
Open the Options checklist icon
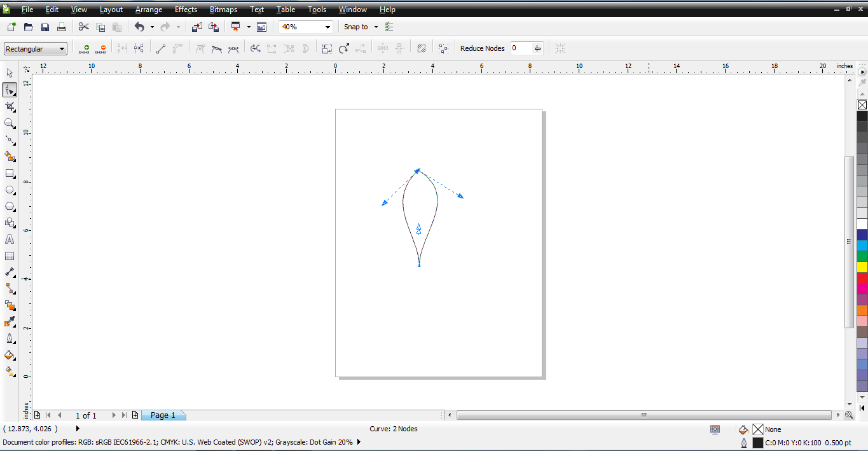pos(389,27)
